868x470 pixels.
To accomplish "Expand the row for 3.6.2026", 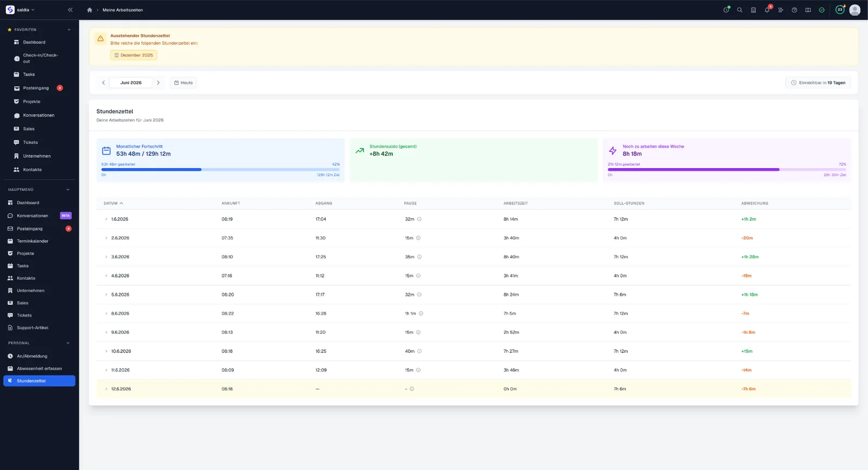I will click(x=106, y=257).
